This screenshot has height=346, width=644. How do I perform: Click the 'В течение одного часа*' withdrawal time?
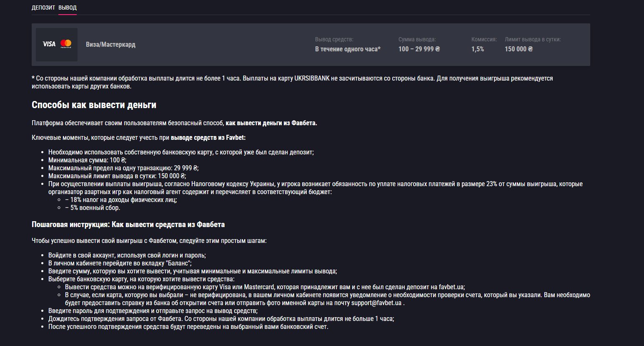[x=348, y=49]
